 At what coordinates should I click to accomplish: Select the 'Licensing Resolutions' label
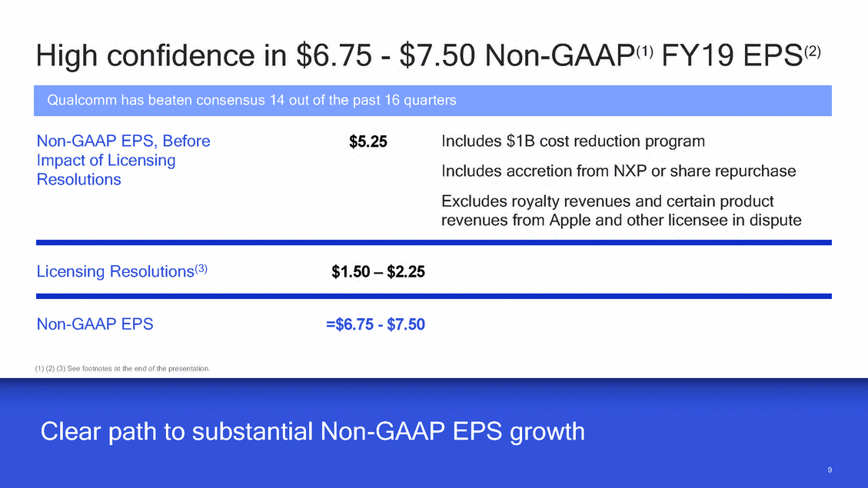tap(121, 271)
